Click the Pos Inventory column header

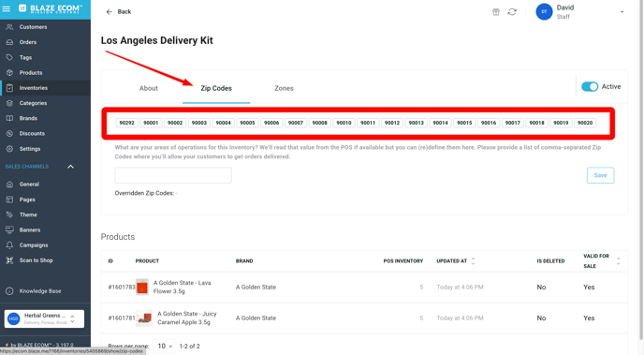coord(402,261)
